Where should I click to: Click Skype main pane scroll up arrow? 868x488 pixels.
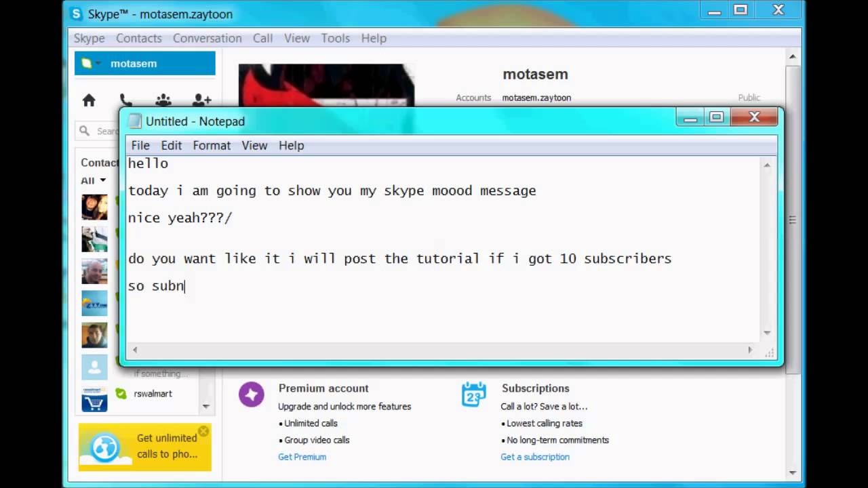point(793,57)
